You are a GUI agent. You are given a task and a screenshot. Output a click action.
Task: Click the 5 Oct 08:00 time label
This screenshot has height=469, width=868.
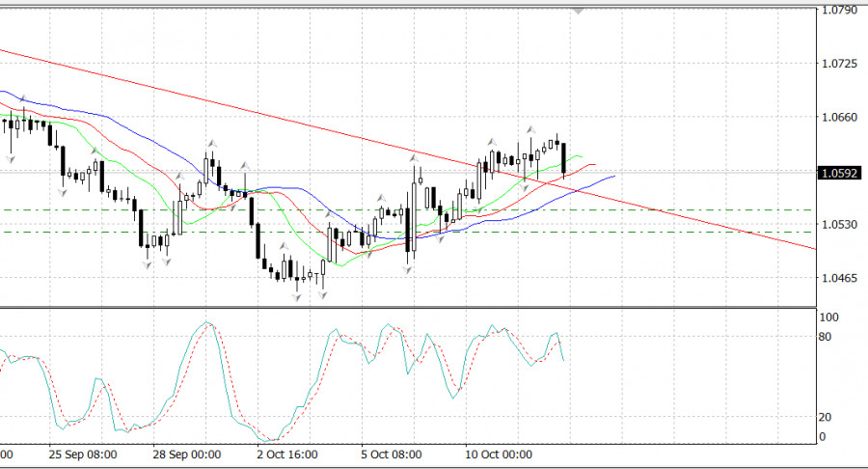pyautogui.click(x=391, y=455)
